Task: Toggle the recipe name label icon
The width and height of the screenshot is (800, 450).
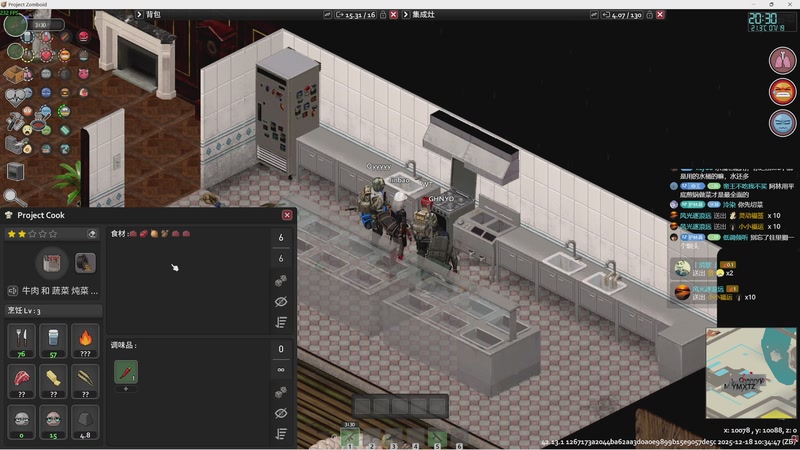Action: click(13, 291)
